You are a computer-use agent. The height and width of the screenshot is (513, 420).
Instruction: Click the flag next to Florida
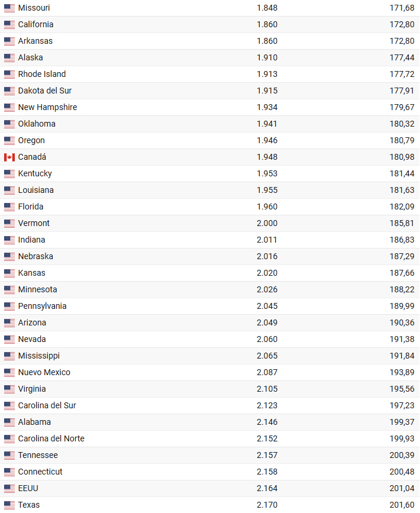point(9,207)
